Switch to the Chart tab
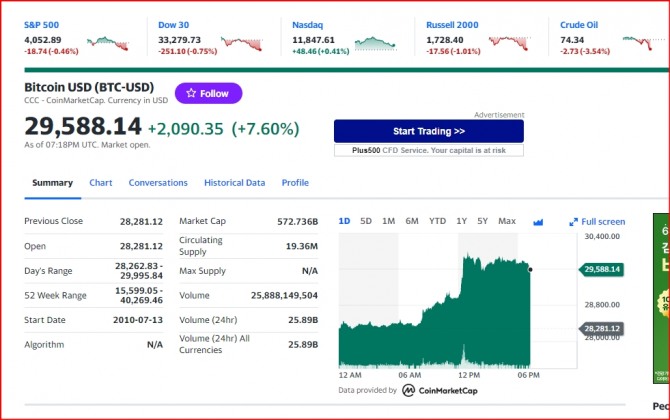Screen dimensions: 670x420 (x=100, y=183)
